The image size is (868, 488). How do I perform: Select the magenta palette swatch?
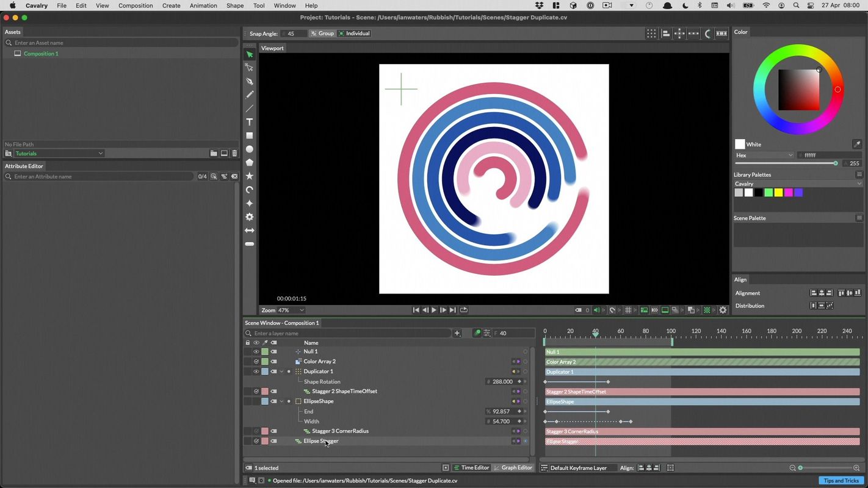[788, 193]
